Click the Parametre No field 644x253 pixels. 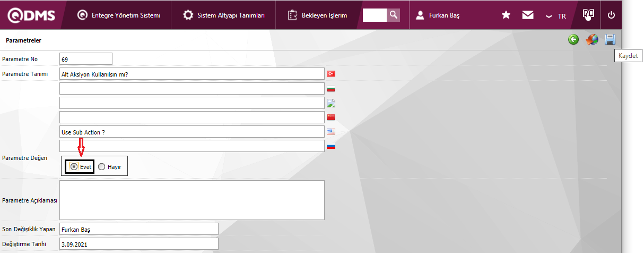pos(86,59)
